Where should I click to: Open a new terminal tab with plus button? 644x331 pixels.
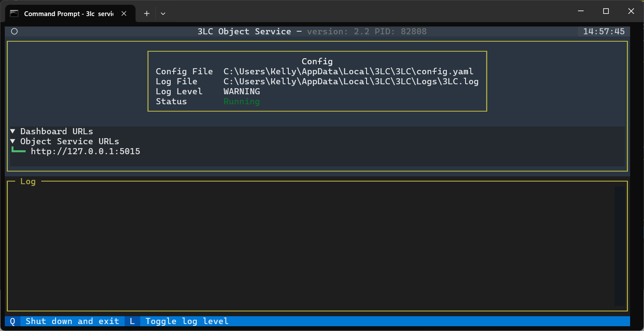(147, 13)
